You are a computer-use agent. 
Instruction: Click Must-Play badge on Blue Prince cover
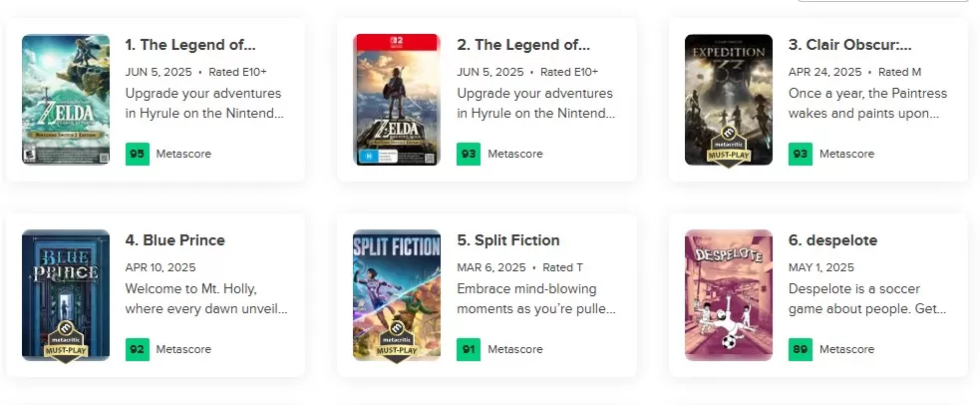tap(66, 342)
